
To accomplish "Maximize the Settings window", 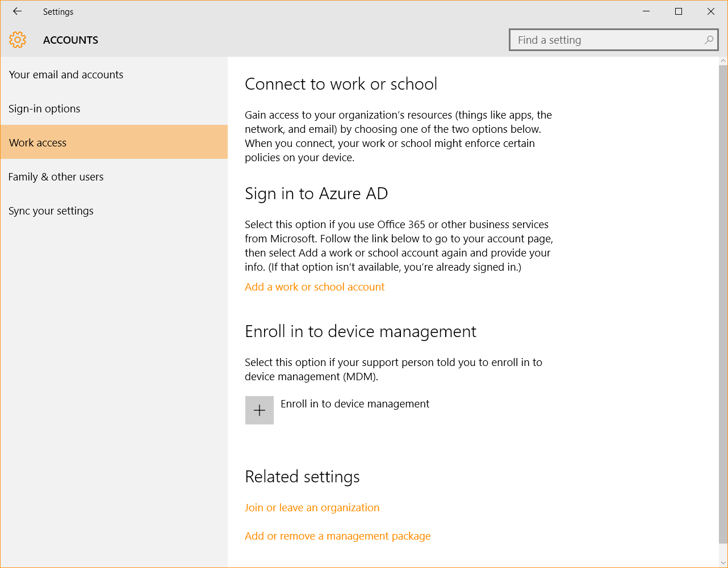I will 679,11.
